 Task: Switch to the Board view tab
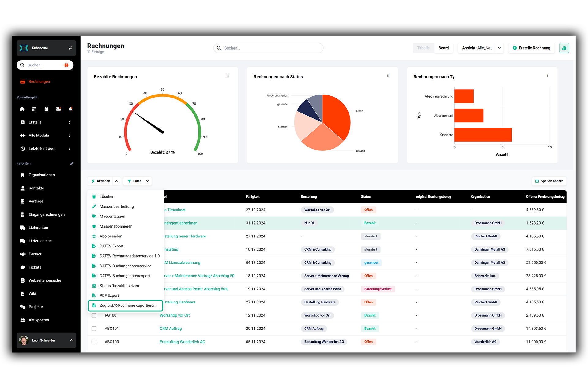(x=443, y=48)
